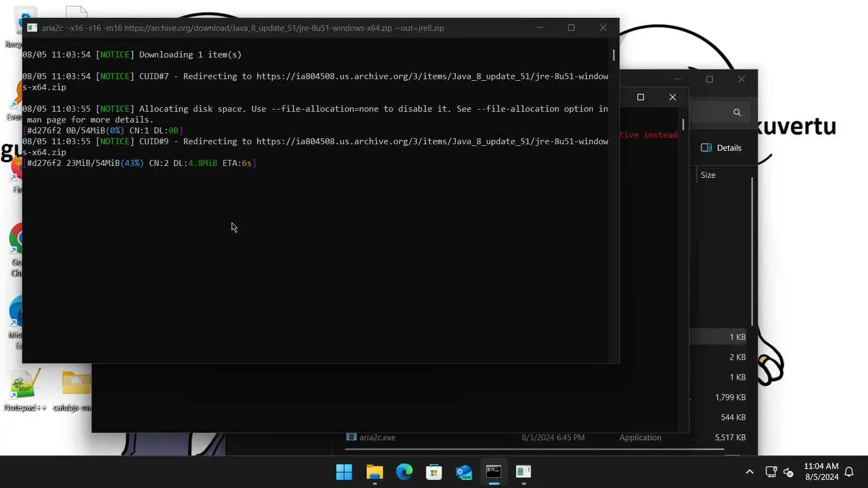Image resolution: width=868 pixels, height=488 pixels.
Task: Click the ETA:6s text in console
Action: pyautogui.click(x=237, y=163)
